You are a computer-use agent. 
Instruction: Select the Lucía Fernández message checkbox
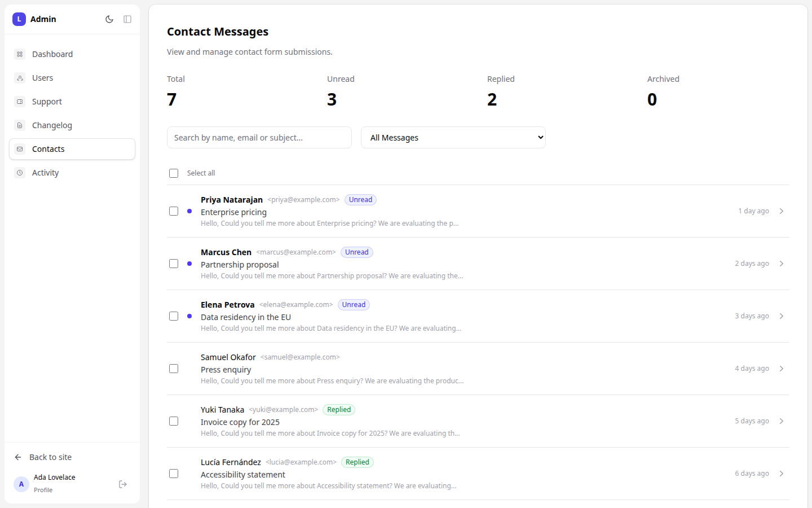pyautogui.click(x=174, y=474)
